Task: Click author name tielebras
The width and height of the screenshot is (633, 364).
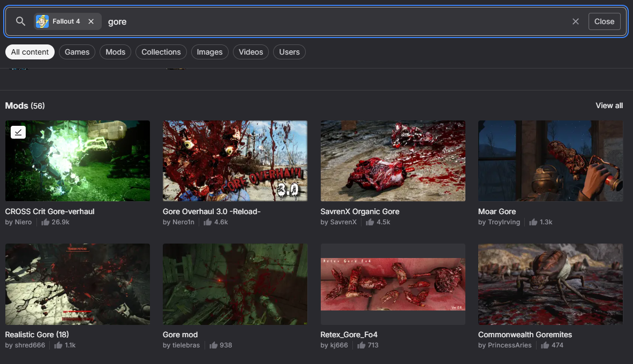Action: (186, 345)
